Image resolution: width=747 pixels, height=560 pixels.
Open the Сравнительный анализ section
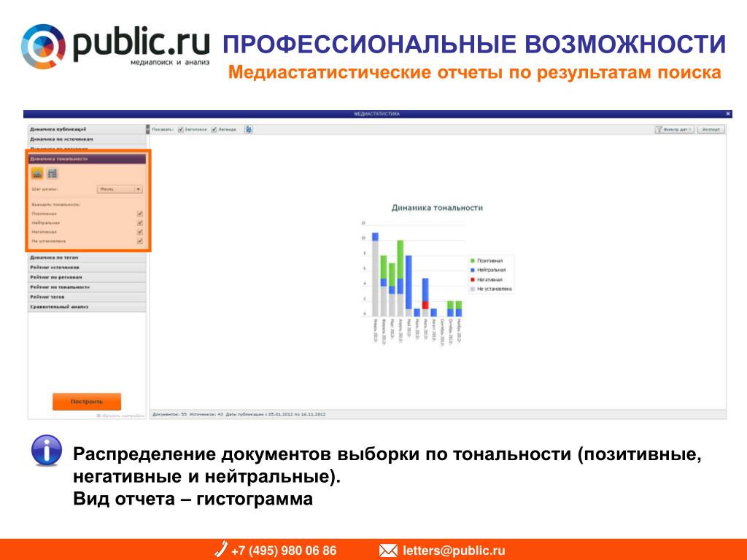(x=87, y=307)
